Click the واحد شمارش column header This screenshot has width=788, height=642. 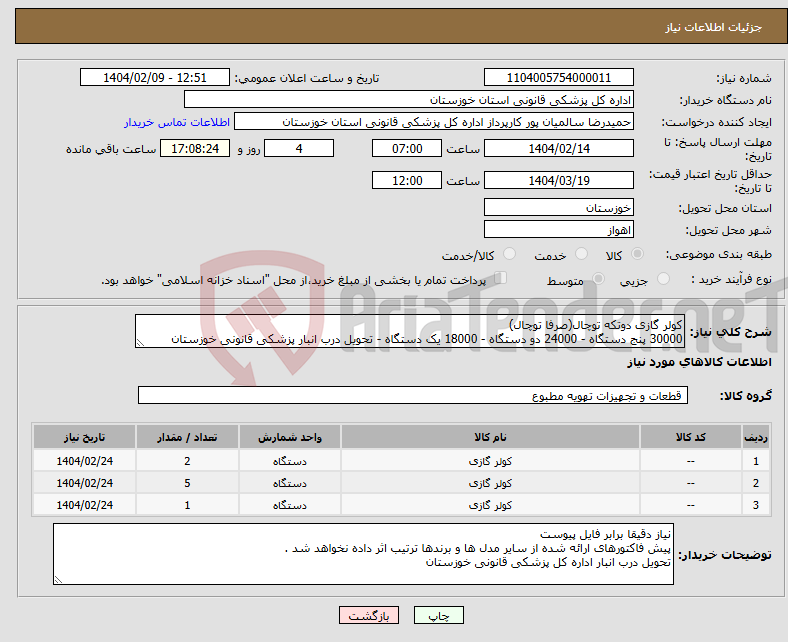[289, 437]
